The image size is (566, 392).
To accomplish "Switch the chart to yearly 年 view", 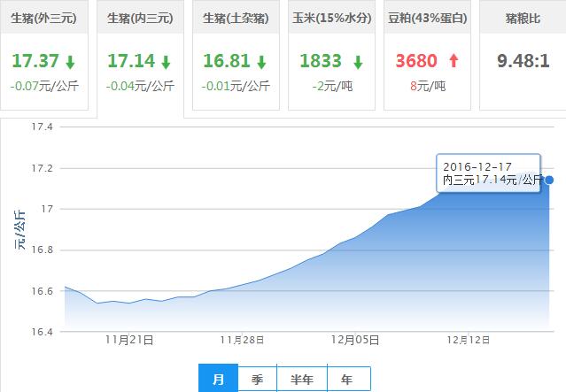I will pos(349,379).
